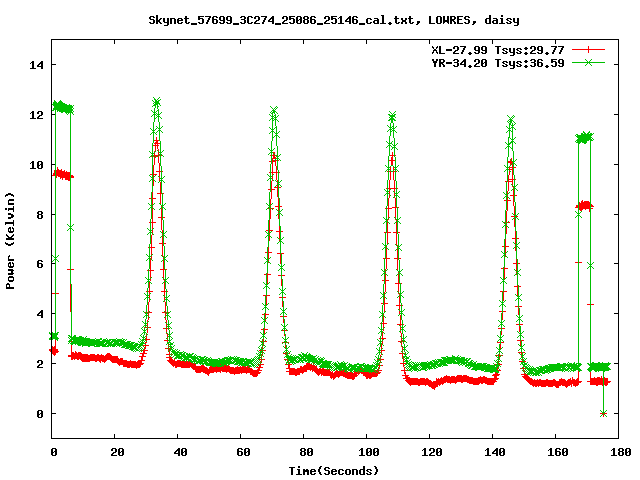The image size is (640, 480).
Task: Click the Power (Kelvin) y-axis label
Action: (x=10, y=241)
